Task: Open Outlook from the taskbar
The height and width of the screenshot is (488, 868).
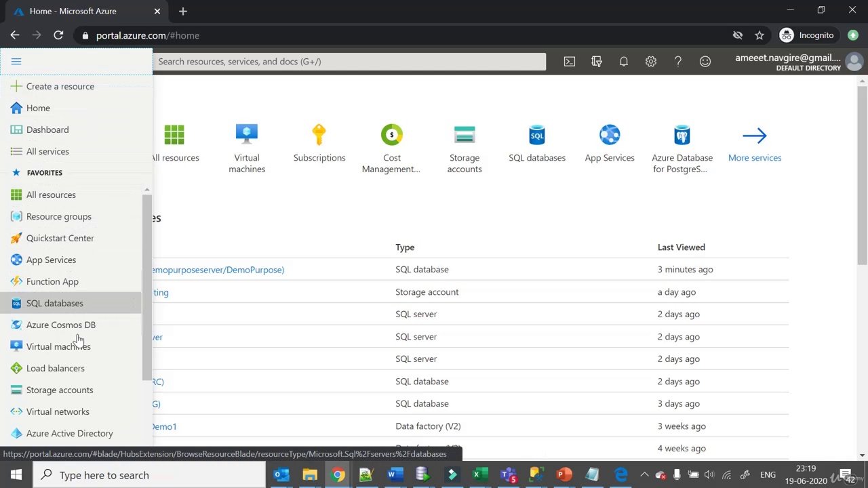Action: (281, 475)
